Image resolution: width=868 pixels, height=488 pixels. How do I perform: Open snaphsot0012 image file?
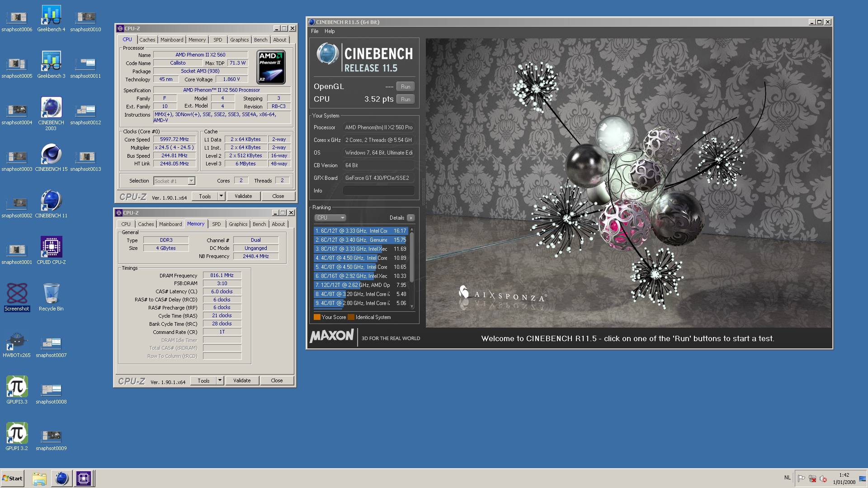click(x=85, y=114)
